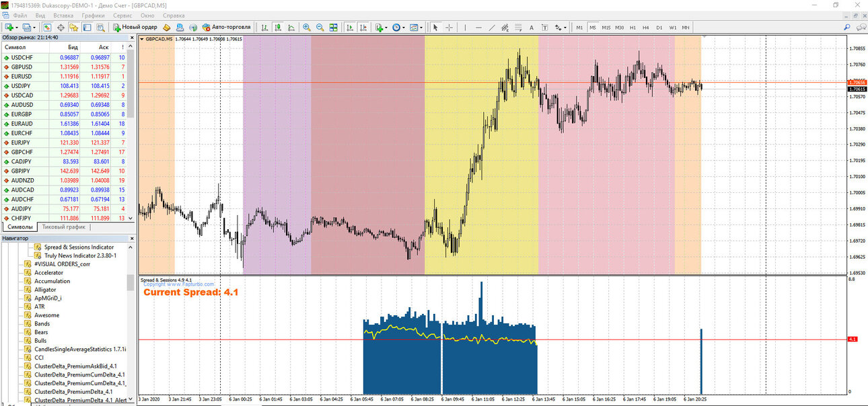Toggle the Terminal panel icon
868x406 pixels.
87,27
